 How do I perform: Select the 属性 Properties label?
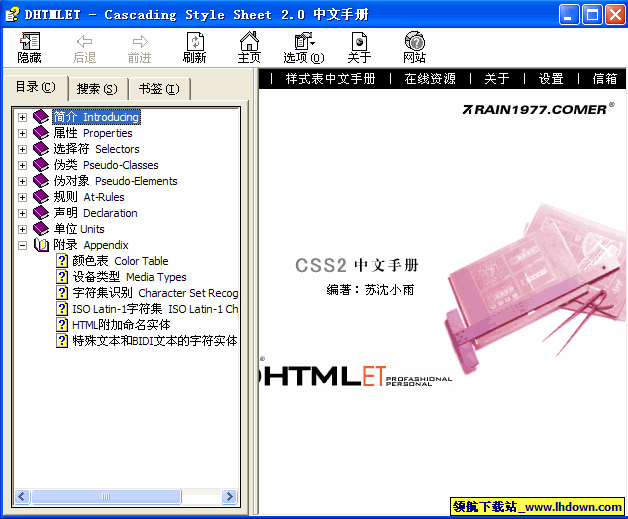pos(93,133)
